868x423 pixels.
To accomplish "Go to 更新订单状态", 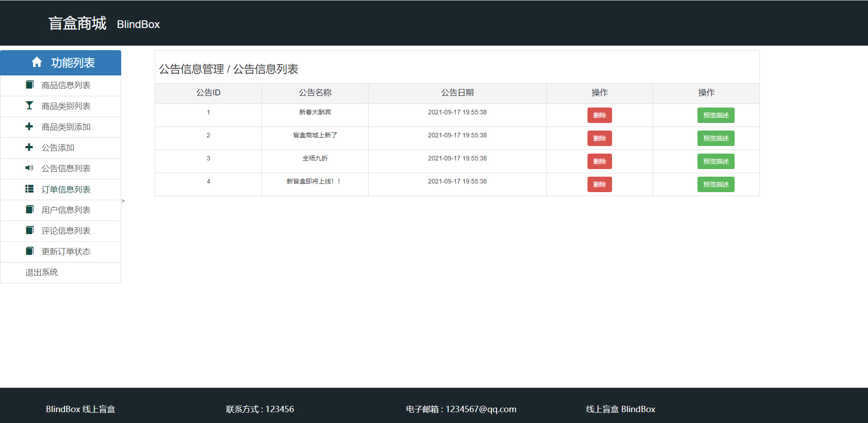I will click(61, 252).
